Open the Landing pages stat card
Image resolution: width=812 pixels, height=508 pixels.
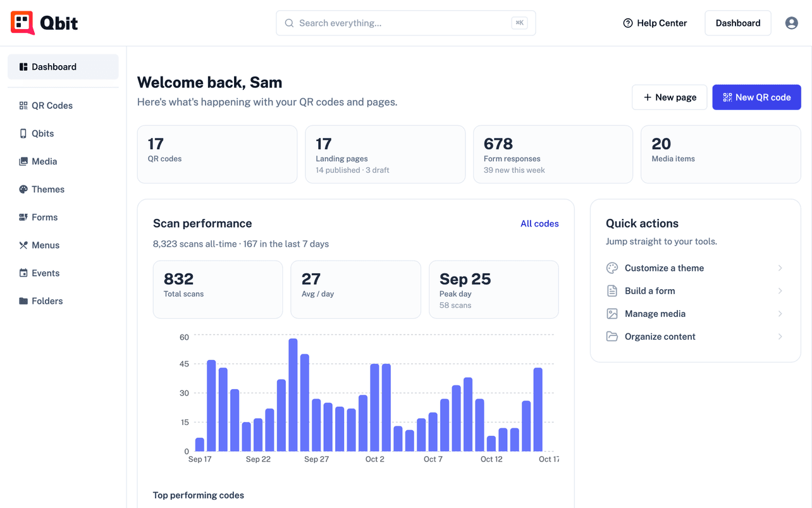pyautogui.click(x=385, y=154)
